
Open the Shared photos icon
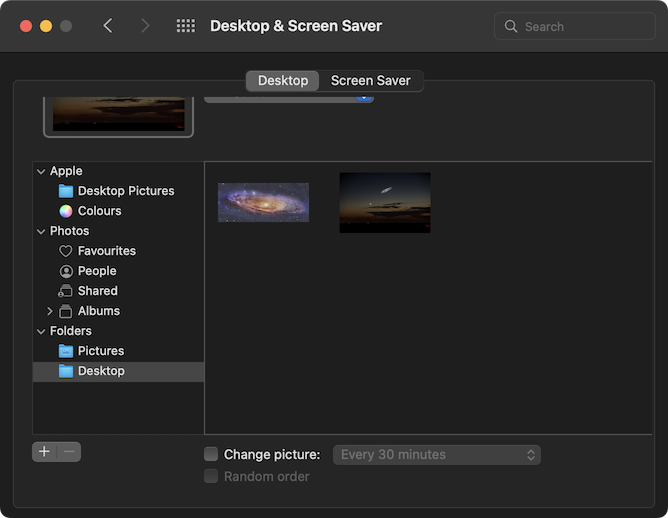pyautogui.click(x=66, y=291)
